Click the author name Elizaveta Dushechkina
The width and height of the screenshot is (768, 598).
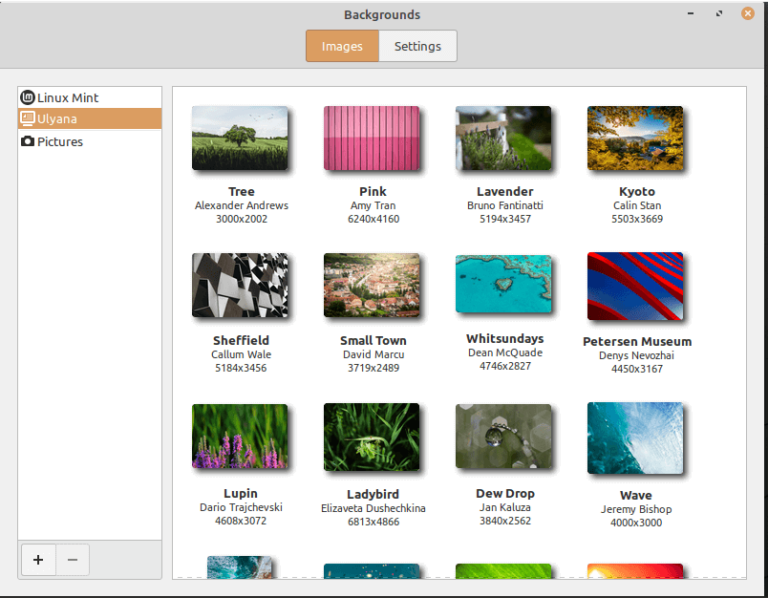click(x=373, y=508)
